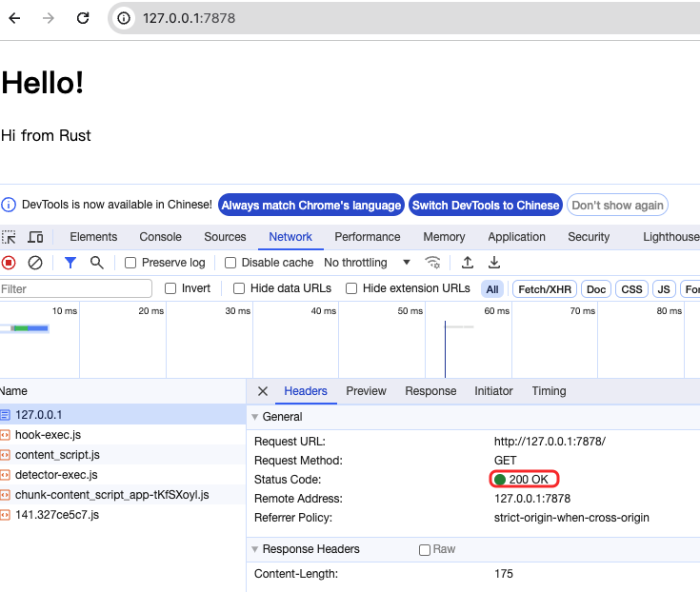The height and width of the screenshot is (592, 700).
Task: Select the content_script.js request
Action: coord(123,455)
